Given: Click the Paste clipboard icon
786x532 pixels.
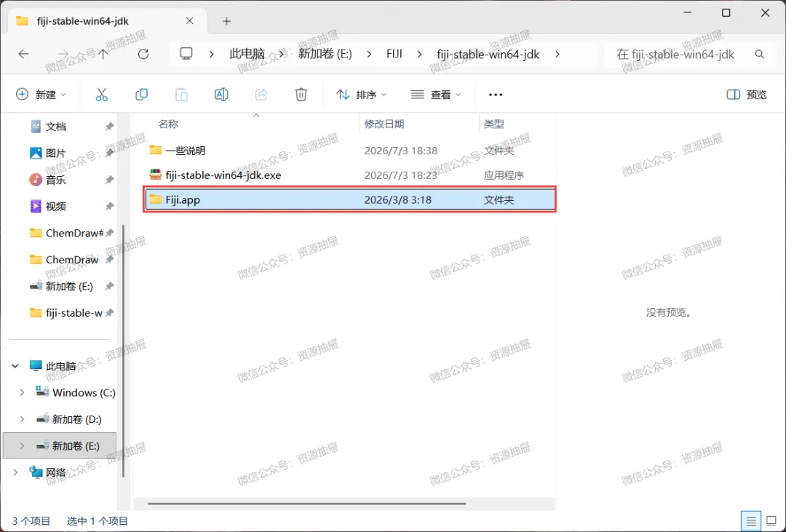Looking at the screenshot, I should point(181,95).
